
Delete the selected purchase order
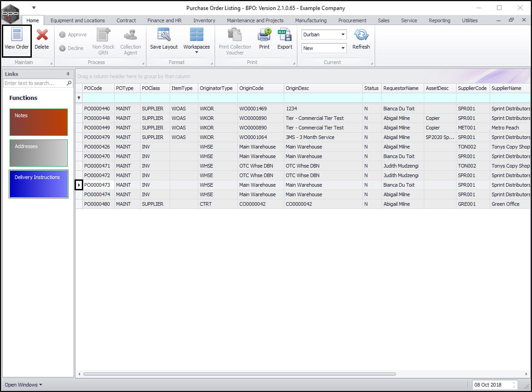point(42,40)
